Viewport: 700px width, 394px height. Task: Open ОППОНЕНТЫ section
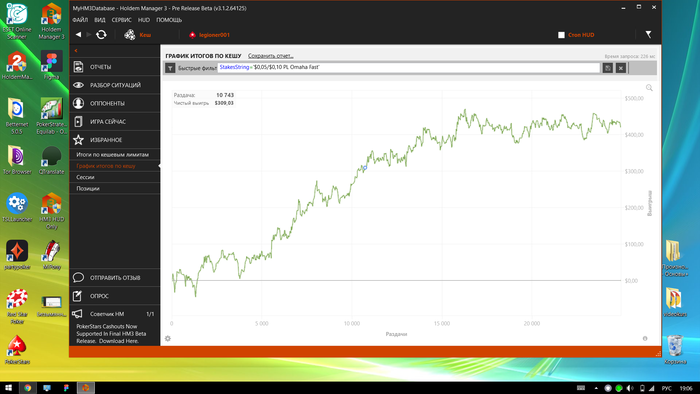pyautogui.click(x=115, y=103)
